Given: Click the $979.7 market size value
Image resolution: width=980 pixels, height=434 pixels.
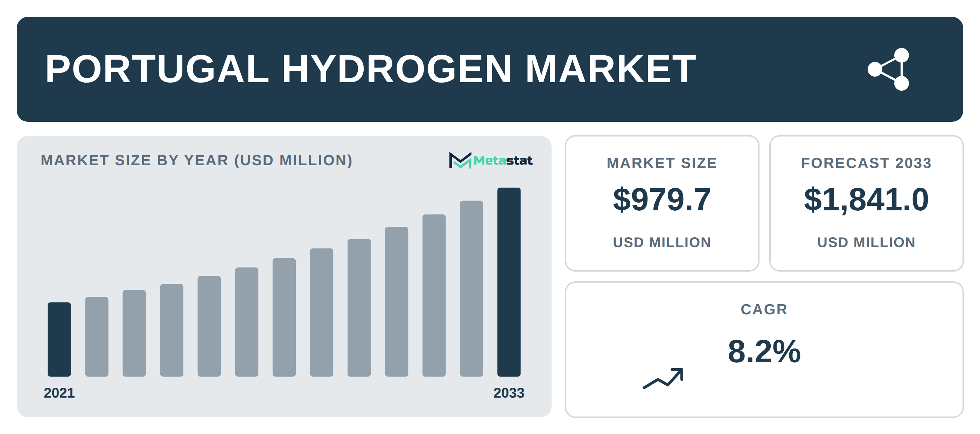Looking at the screenshot, I should pyautogui.click(x=662, y=200).
